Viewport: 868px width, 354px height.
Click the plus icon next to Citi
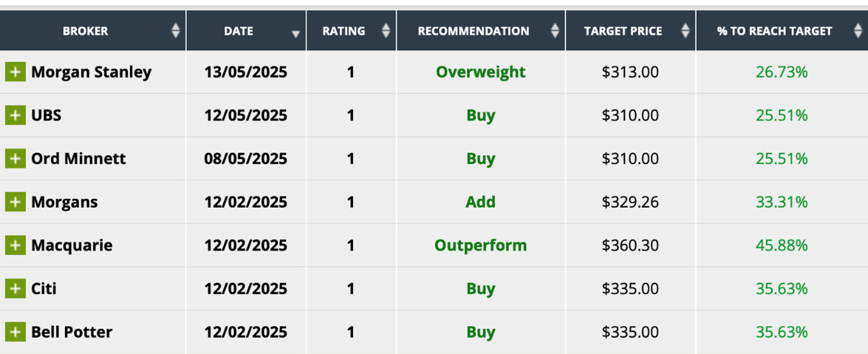pyautogui.click(x=15, y=288)
